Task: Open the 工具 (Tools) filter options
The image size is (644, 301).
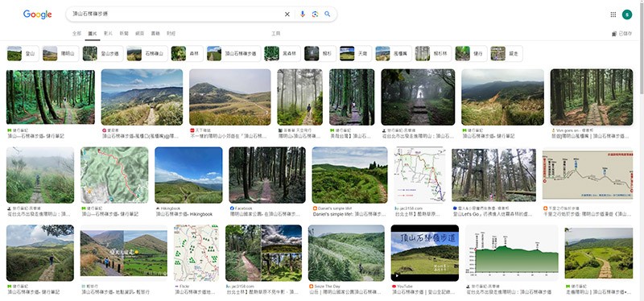Action: pos(276,33)
